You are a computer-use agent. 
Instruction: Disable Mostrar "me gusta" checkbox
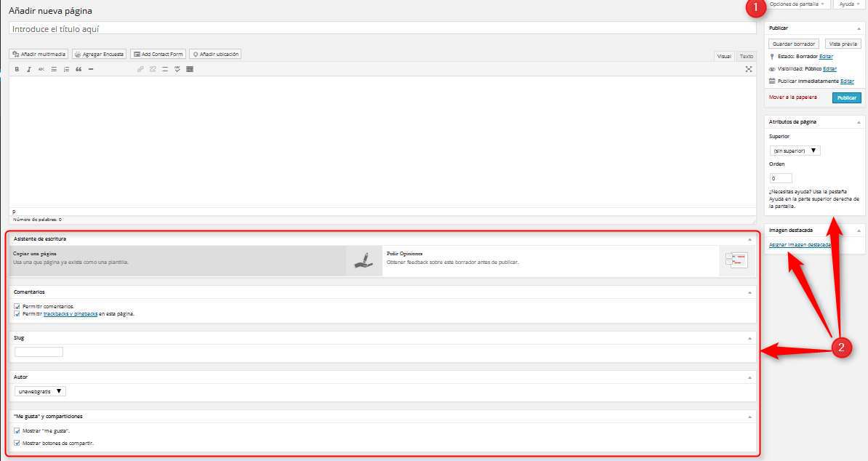tap(17, 430)
